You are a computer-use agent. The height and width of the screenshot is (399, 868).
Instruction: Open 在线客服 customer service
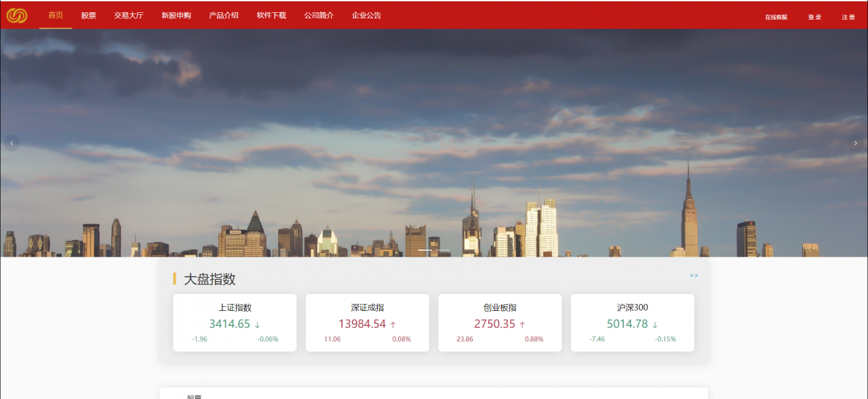(775, 16)
